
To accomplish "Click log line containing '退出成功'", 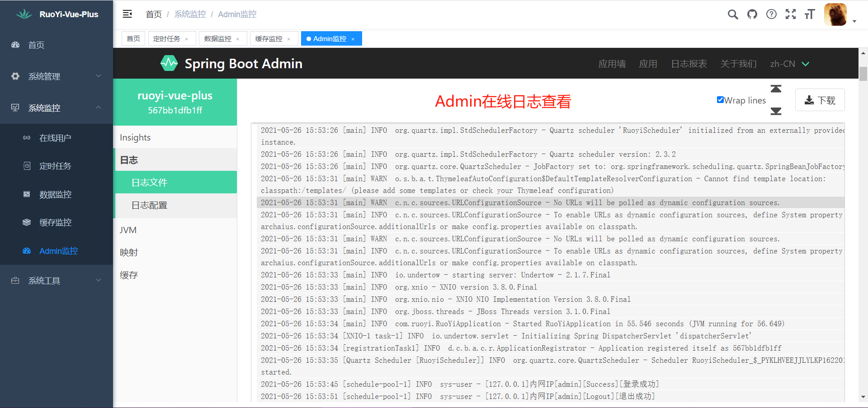I will [551, 396].
